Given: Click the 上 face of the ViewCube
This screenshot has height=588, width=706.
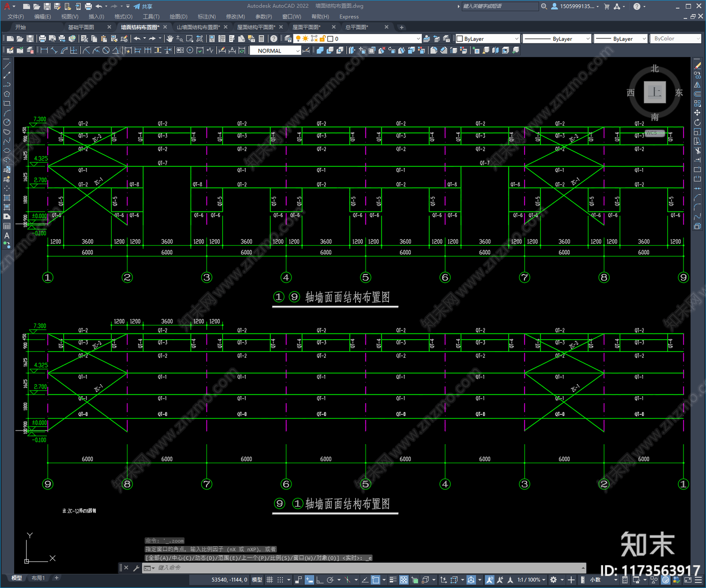Looking at the screenshot, I should coord(654,92).
